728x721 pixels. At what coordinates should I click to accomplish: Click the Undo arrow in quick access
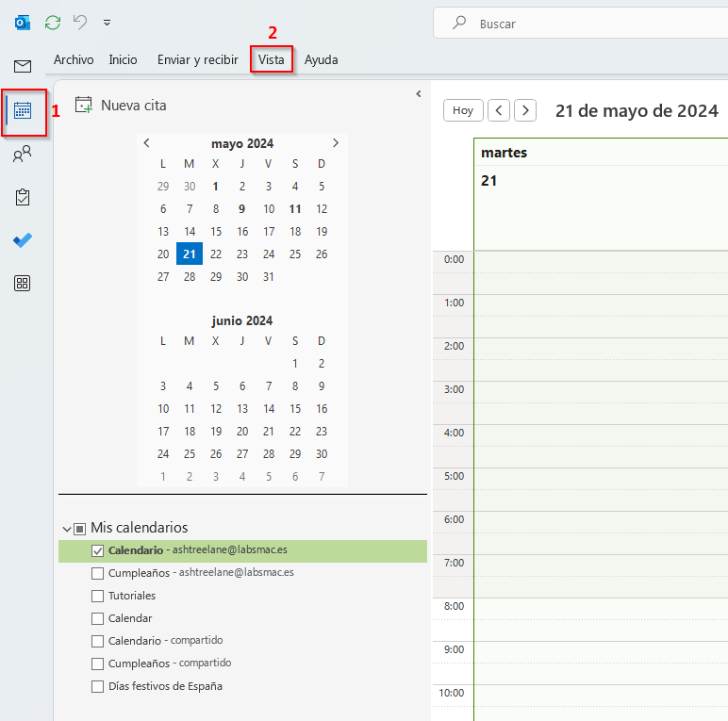[80, 22]
